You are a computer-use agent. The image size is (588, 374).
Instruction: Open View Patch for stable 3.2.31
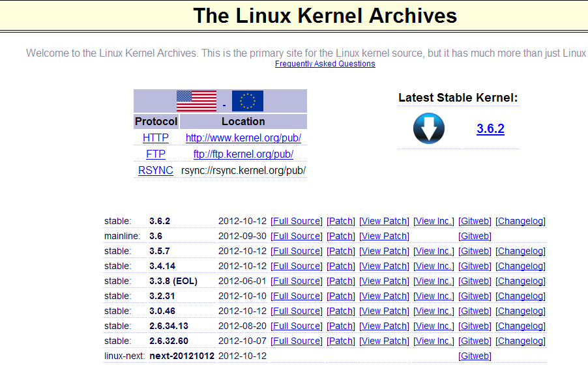(385, 296)
